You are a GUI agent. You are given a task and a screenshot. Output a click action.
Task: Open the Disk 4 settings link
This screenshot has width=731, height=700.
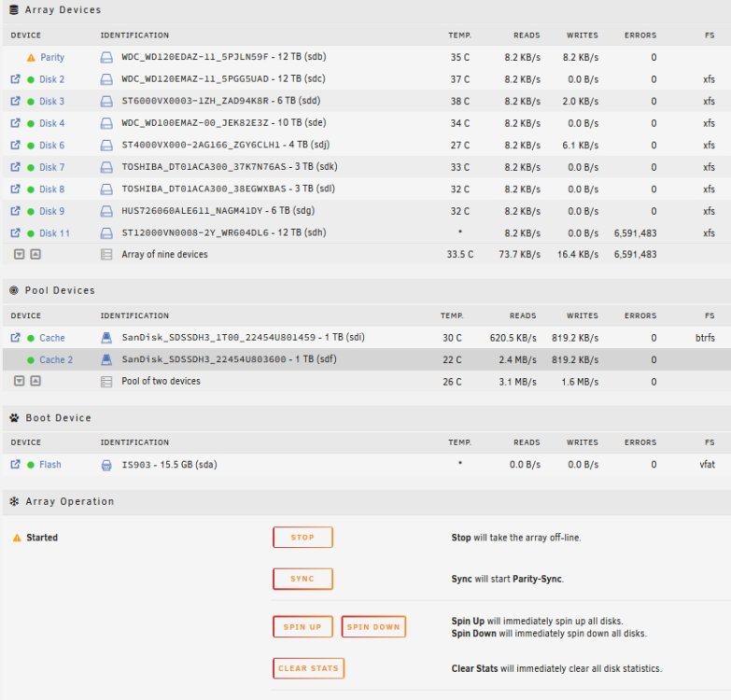pos(51,123)
